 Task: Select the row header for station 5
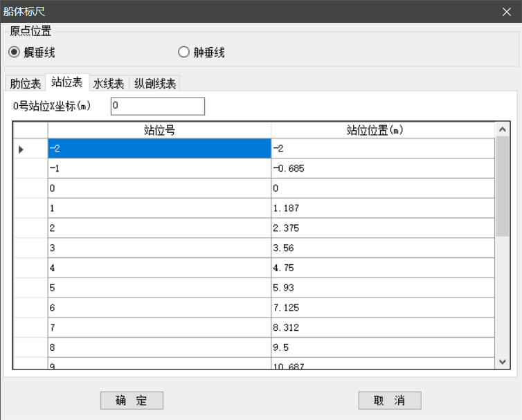pyautogui.click(x=30, y=287)
